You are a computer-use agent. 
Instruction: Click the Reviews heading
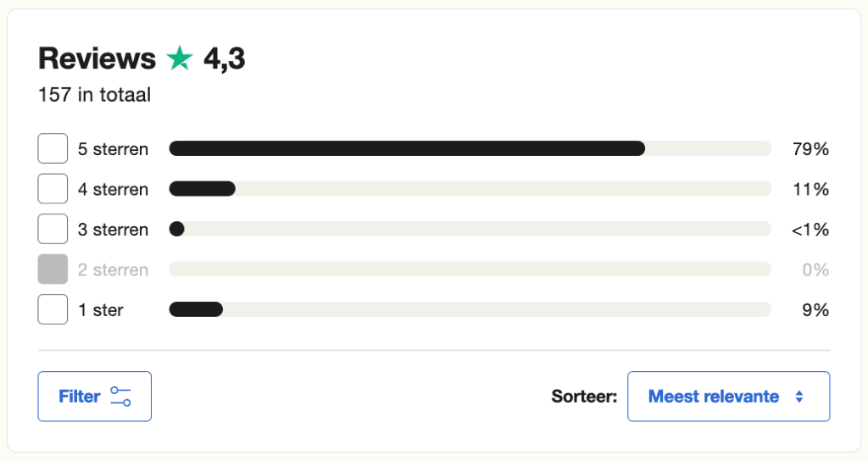coord(97,59)
